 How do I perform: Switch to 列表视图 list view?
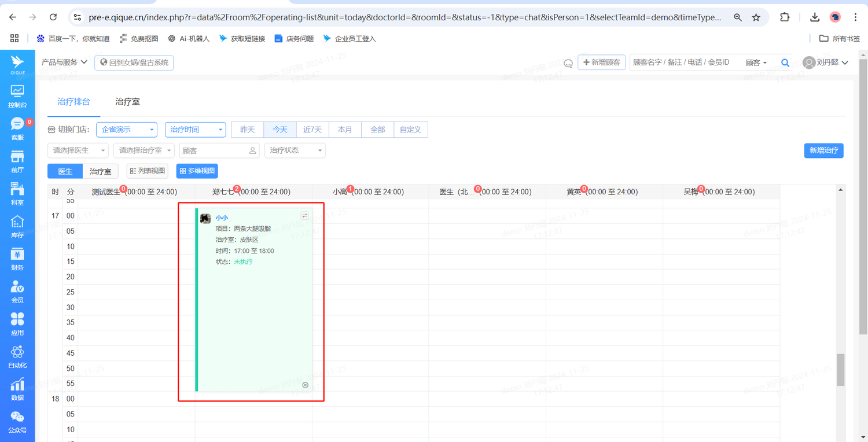pos(147,171)
